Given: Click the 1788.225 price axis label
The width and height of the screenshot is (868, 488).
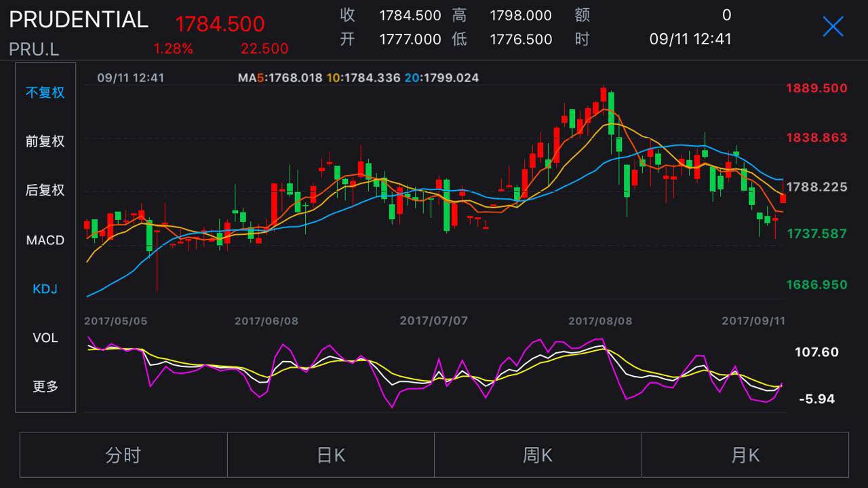Looking at the screenshot, I should tap(816, 187).
